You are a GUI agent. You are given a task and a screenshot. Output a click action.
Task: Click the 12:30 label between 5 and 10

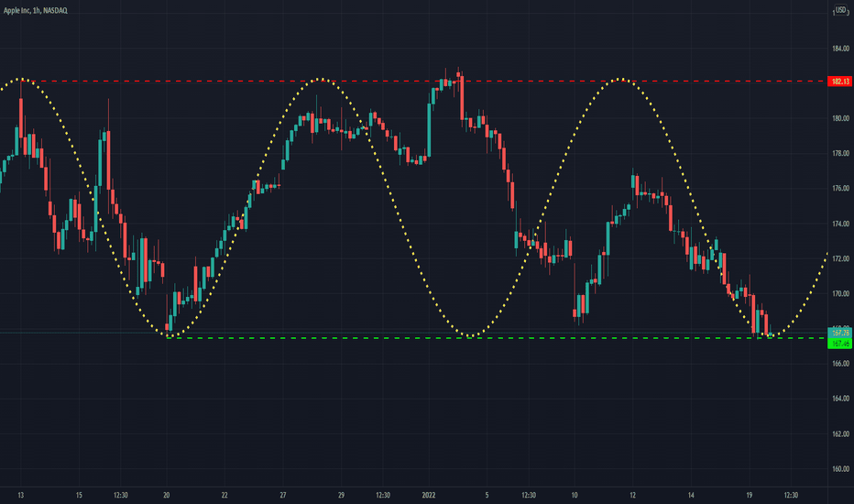[529, 495]
